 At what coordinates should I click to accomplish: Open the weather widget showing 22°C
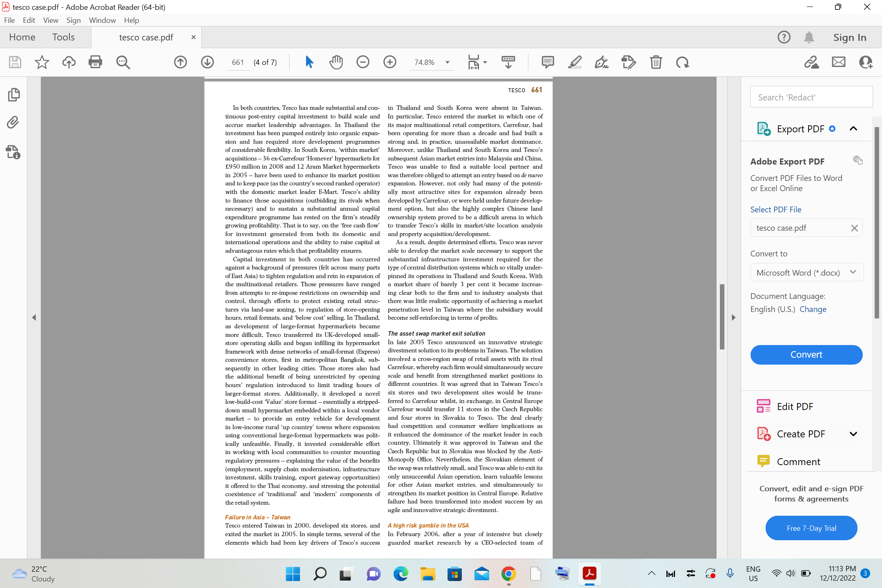click(x=33, y=574)
